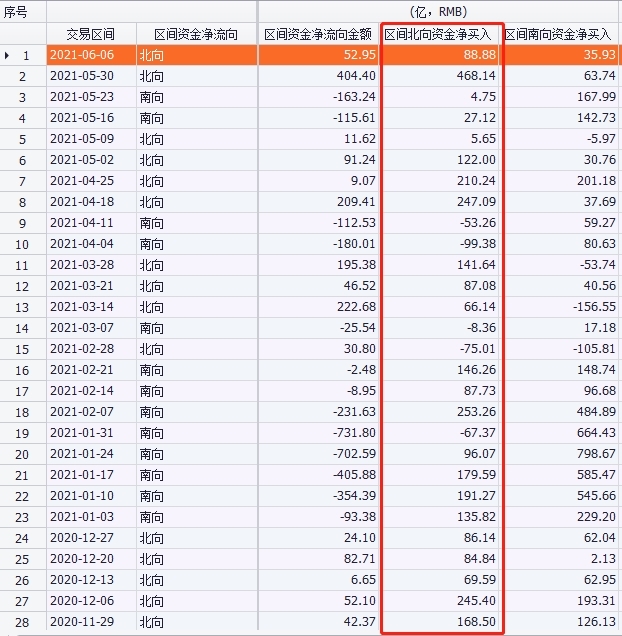This screenshot has height=636, width=622.
Task: Select the date cell 2021-05-23
Action: [91, 97]
